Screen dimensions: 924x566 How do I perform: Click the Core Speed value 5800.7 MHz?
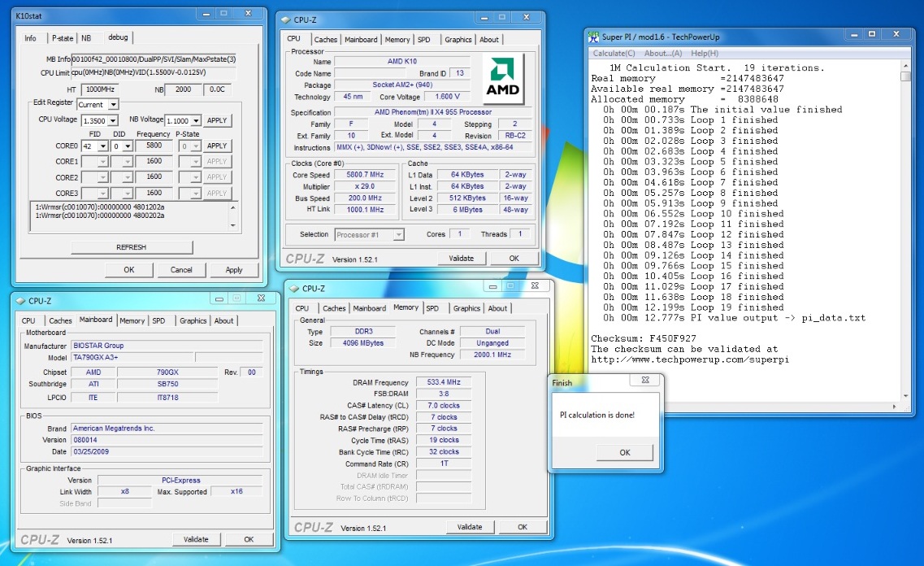click(366, 175)
